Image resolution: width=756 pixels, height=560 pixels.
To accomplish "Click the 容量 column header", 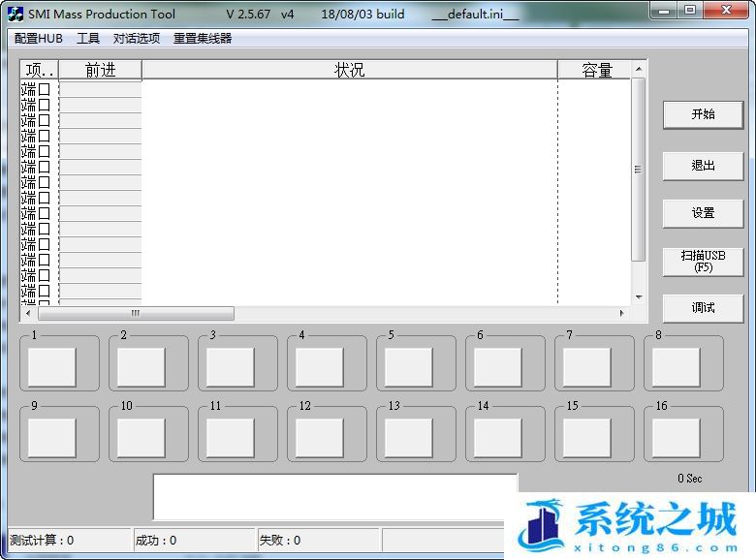I will pos(594,70).
